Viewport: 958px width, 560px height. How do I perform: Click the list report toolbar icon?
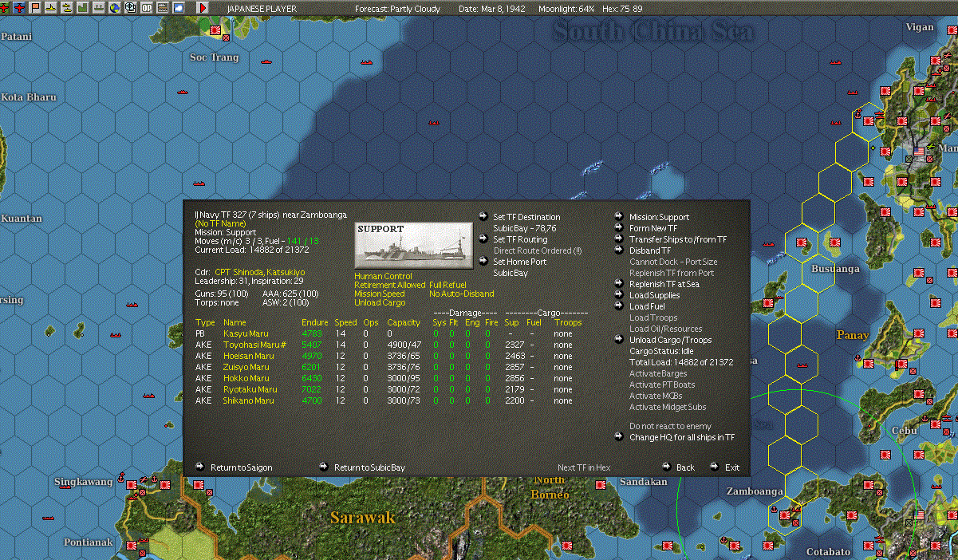pos(163,7)
